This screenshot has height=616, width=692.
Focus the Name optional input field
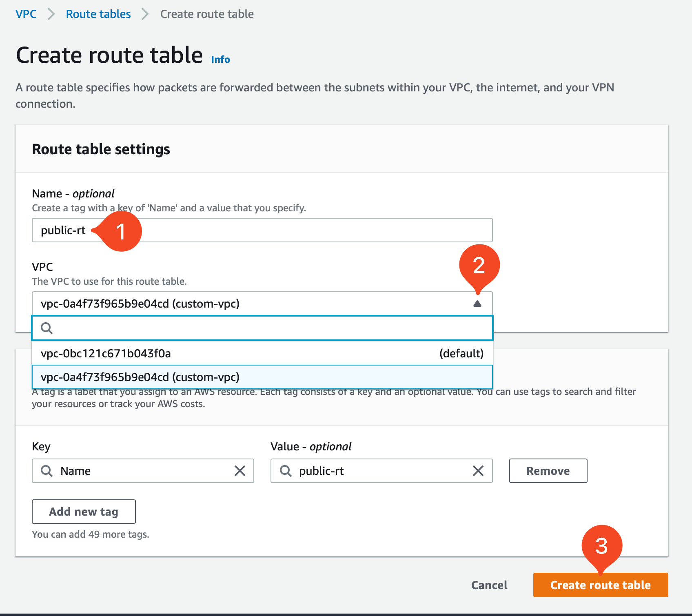pyautogui.click(x=262, y=230)
